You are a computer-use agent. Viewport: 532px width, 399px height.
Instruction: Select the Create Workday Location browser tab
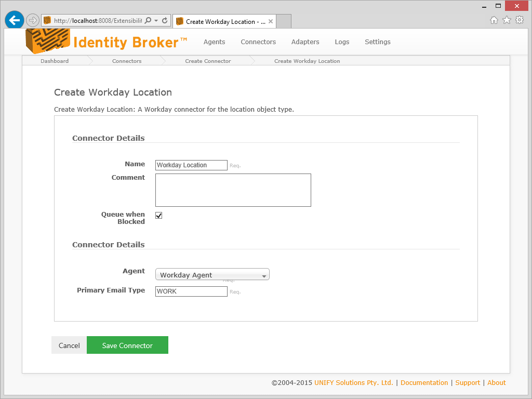(x=224, y=21)
